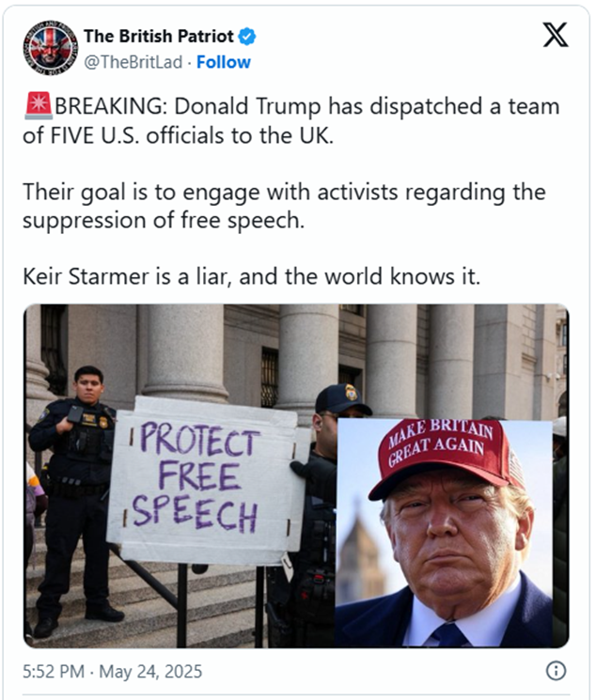595x700 pixels.
Task: Click the red siren emoji
Action: [39, 106]
